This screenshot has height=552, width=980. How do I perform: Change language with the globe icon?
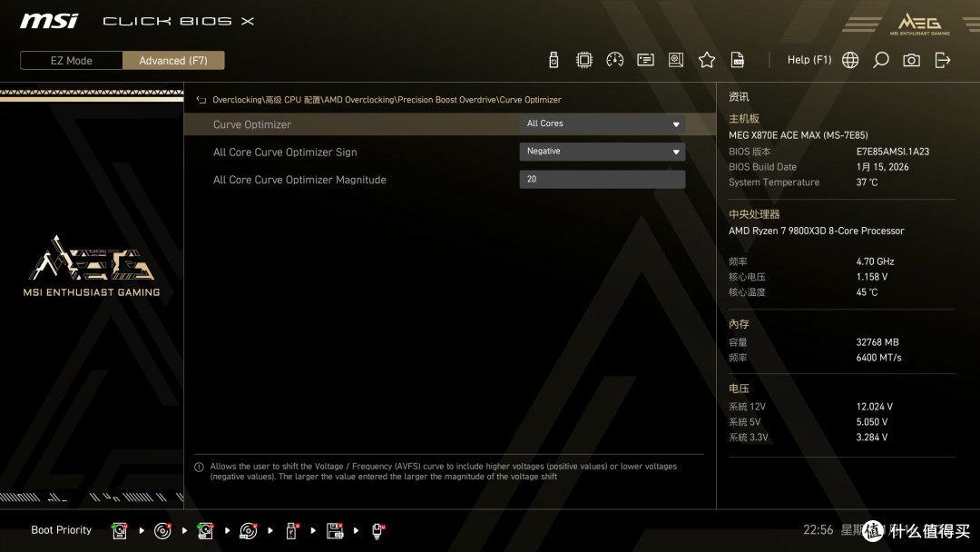pos(850,60)
